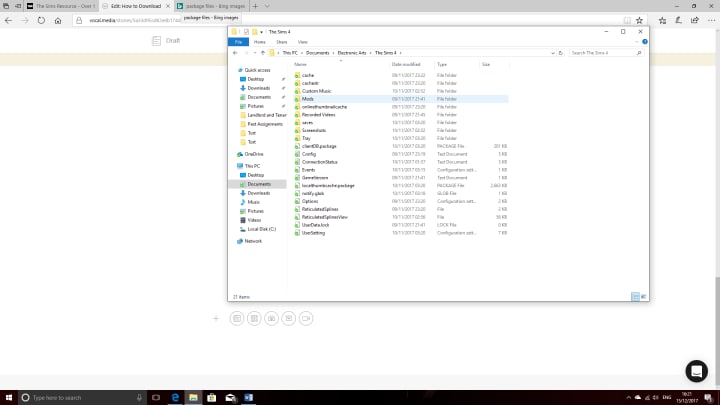Sort by the Name column header
Screen dimensions: 720x405
[x=341, y=64]
